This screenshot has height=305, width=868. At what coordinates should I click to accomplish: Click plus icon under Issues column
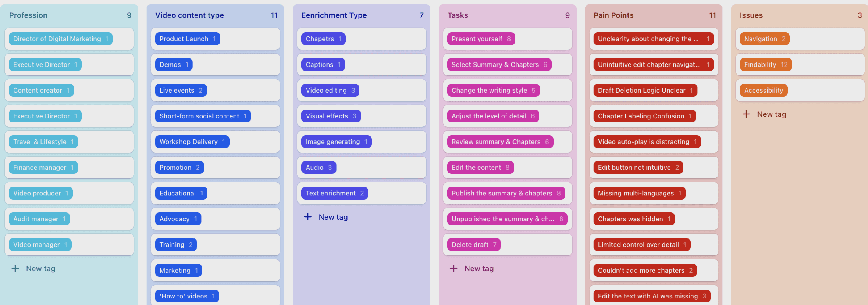tap(746, 114)
